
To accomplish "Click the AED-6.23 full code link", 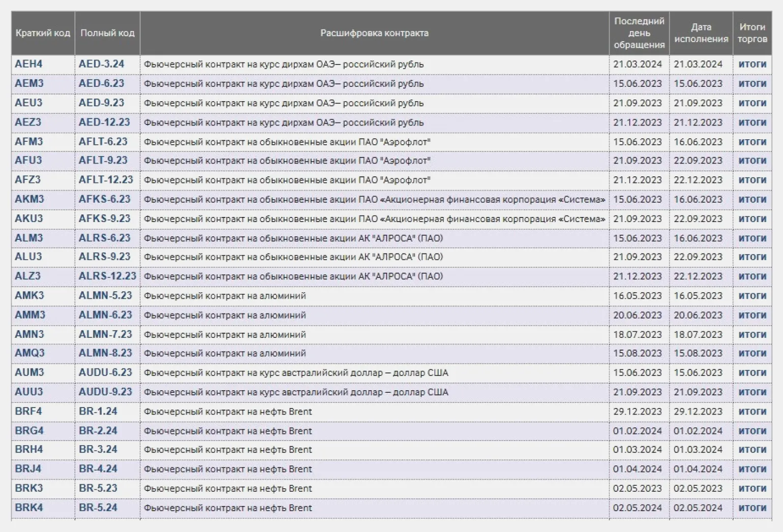I will (101, 83).
